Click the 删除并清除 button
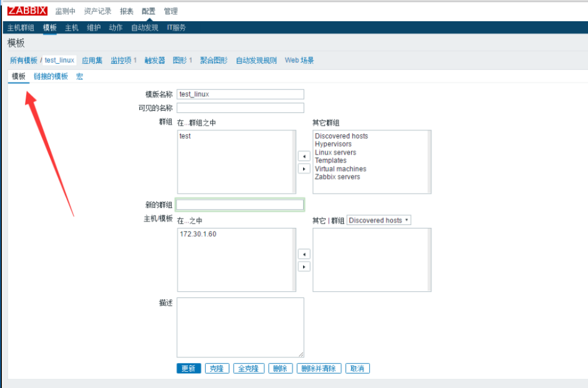Screen dimensions: 588x388 [319, 369]
